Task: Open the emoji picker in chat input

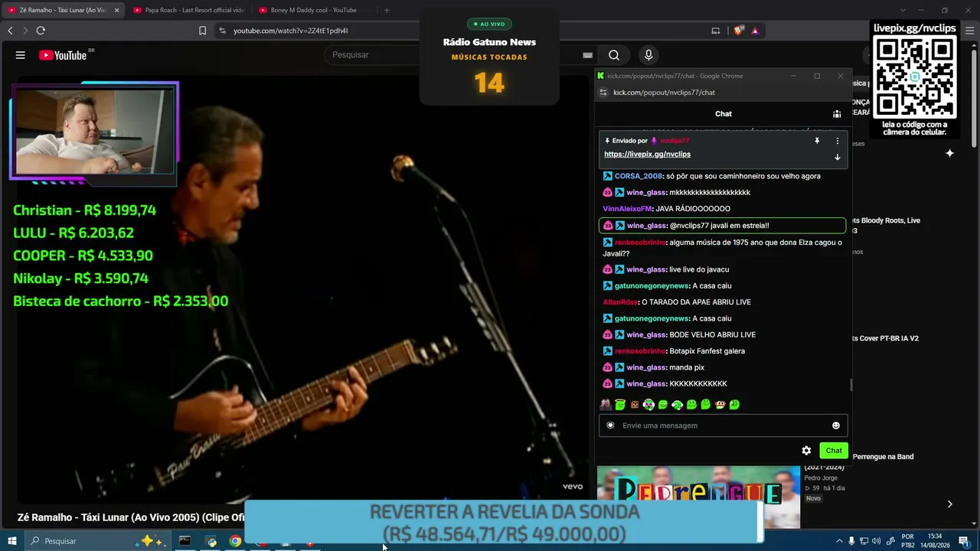Action: pyautogui.click(x=836, y=425)
